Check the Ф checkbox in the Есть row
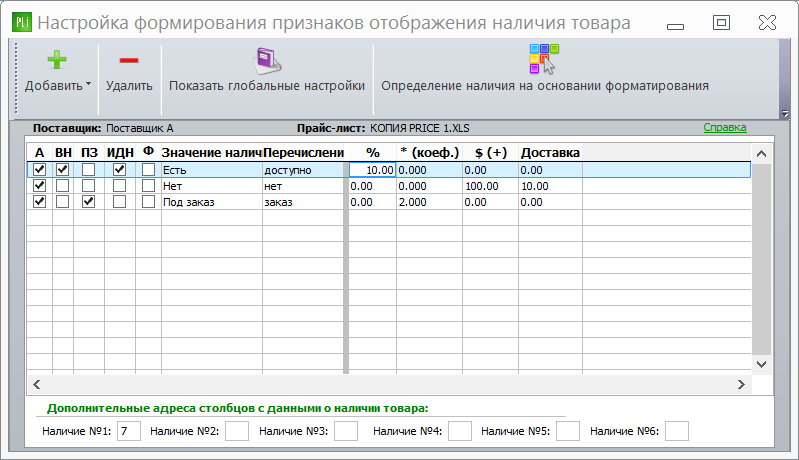Viewport: 799px width, 460px height. (148, 170)
